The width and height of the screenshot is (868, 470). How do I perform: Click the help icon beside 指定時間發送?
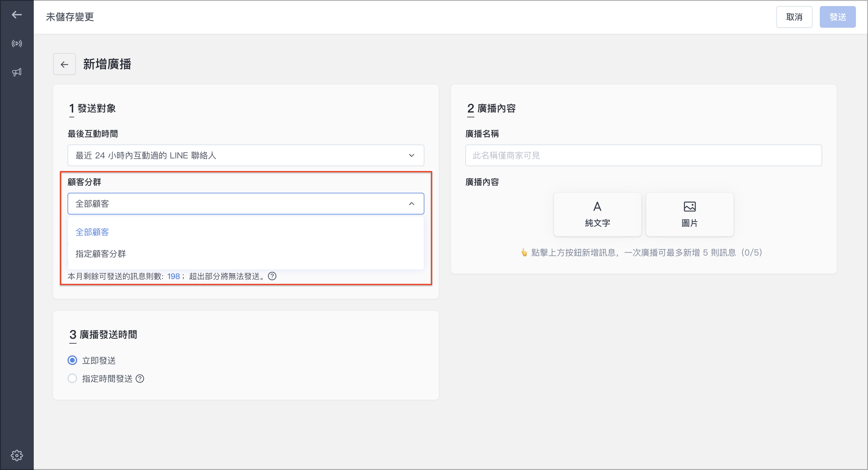point(140,379)
